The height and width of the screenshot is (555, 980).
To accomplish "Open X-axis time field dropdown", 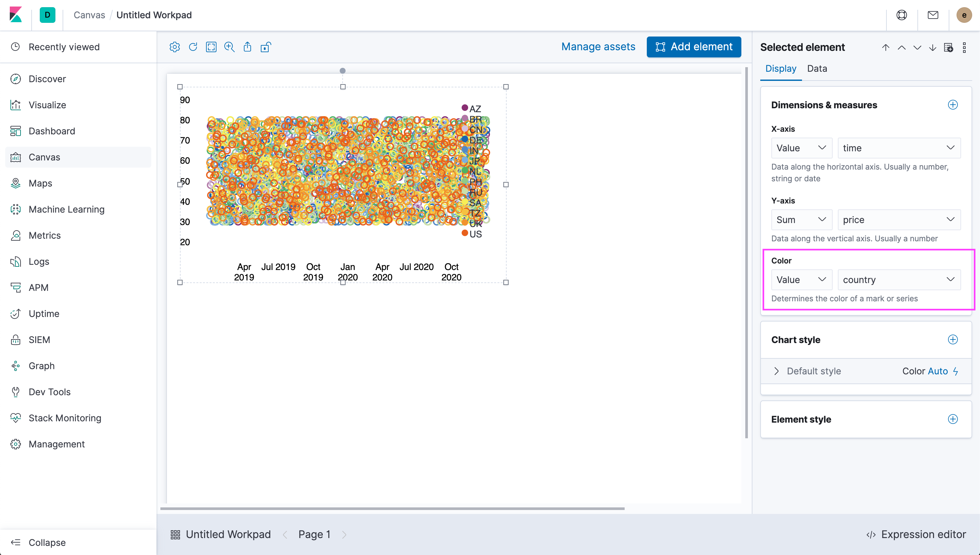I will [899, 148].
